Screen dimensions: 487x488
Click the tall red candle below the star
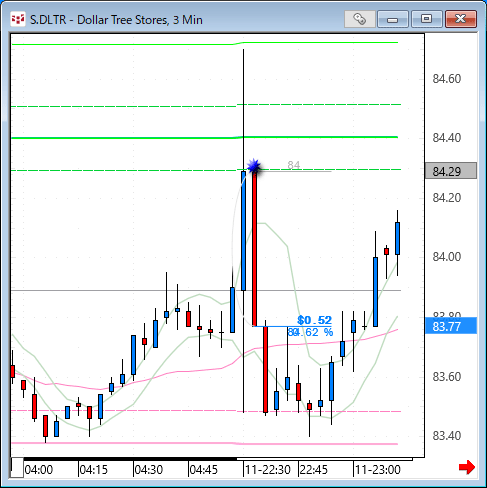pos(255,249)
